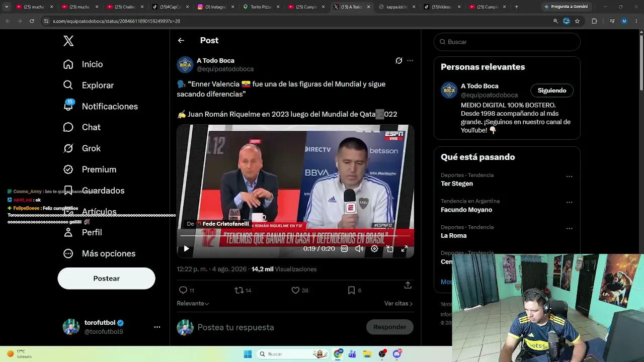
Task: Click the X search field Buscar
Action: pyautogui.click(x=507, y=42)
